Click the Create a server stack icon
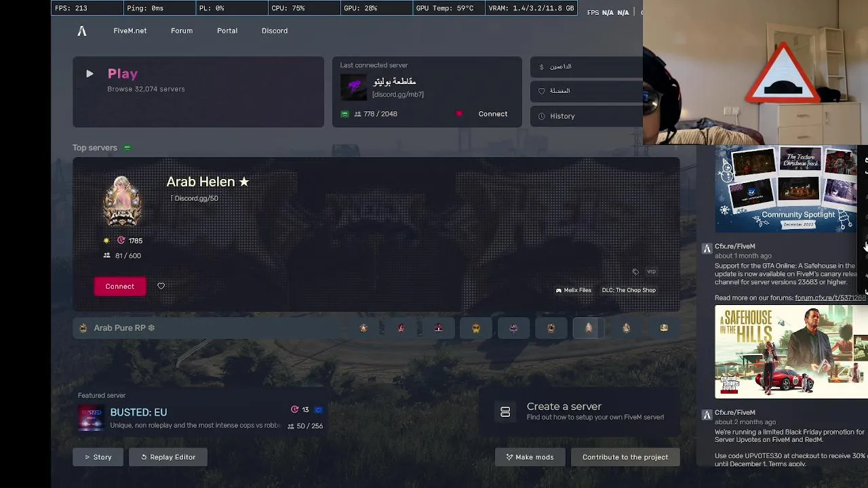 point(505,411)
